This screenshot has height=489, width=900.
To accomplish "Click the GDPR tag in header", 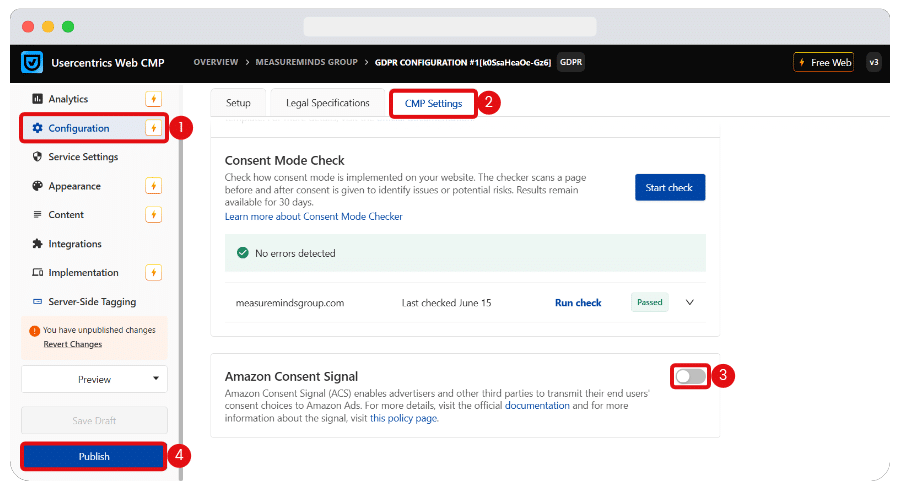I will 571,62.
